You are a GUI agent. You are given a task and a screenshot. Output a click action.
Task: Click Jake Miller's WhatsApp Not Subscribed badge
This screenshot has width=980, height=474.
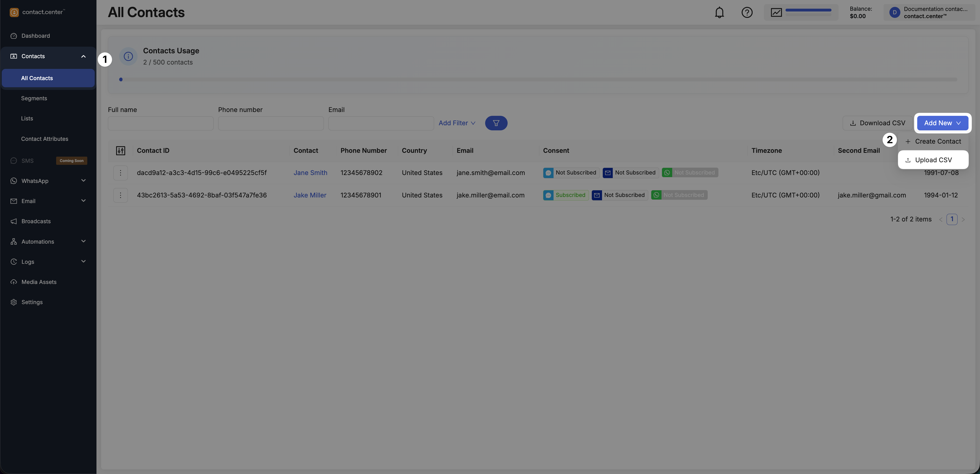679,195
